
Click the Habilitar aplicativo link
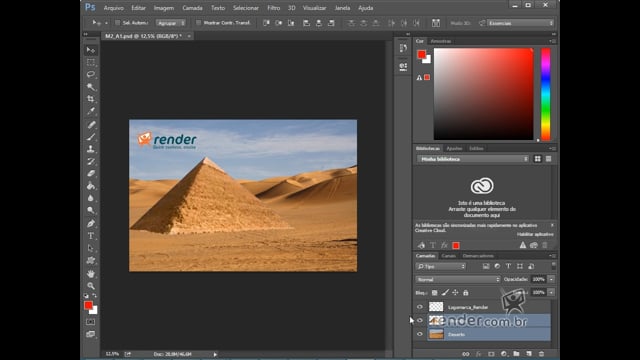click(535, 234)
